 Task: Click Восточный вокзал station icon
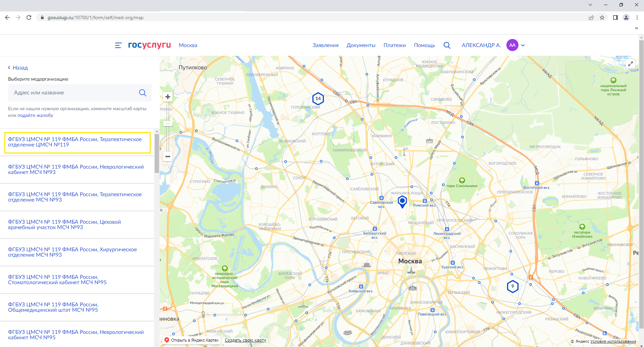(537, 183)
